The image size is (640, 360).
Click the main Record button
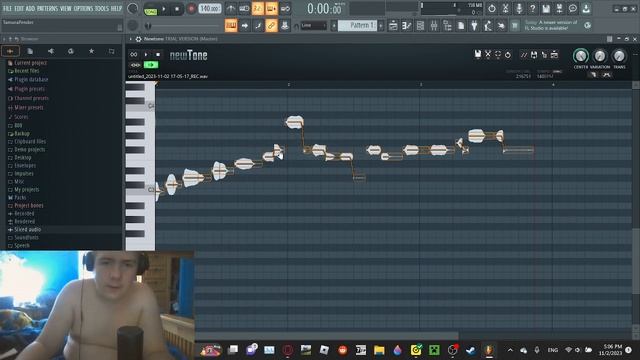[x=191, y=9]
